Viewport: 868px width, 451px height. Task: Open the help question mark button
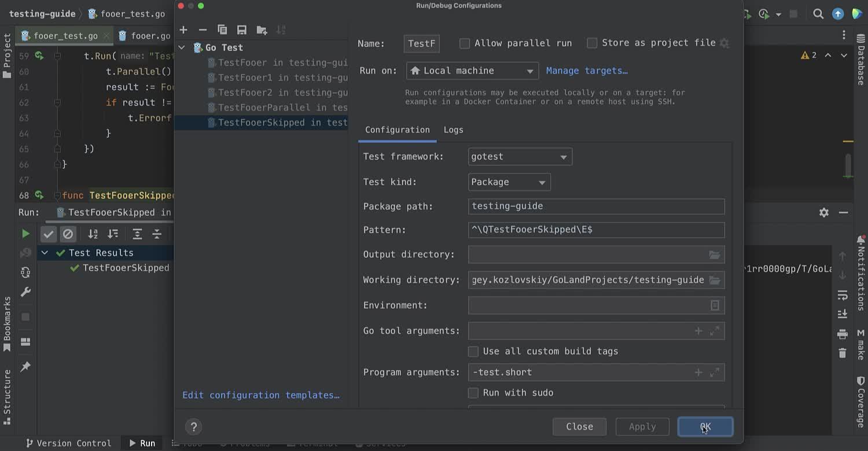(194, 427)
